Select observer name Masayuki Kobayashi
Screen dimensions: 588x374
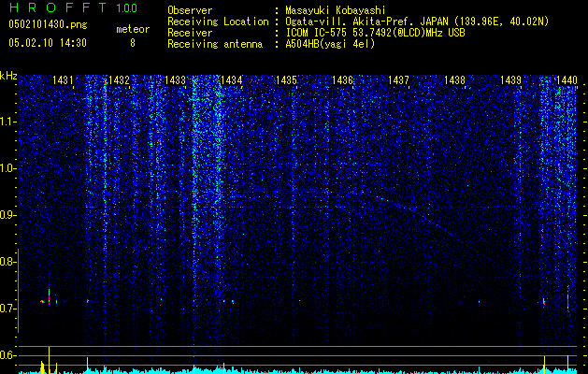click(336, 10)
